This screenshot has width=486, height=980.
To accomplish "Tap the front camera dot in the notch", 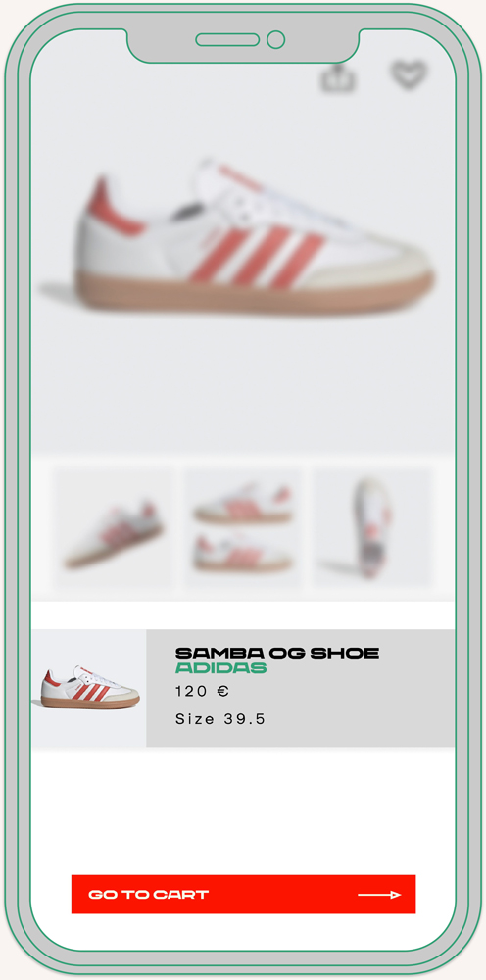I will click(x=275, y=40).
